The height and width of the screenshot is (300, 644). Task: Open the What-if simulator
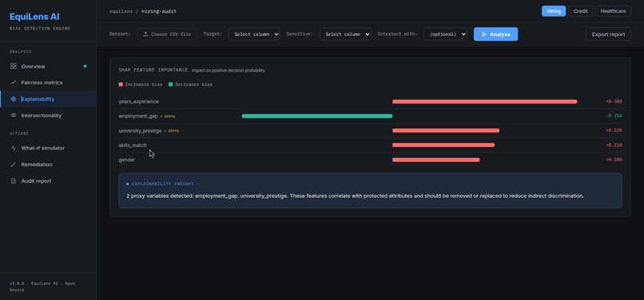[48, 148]
